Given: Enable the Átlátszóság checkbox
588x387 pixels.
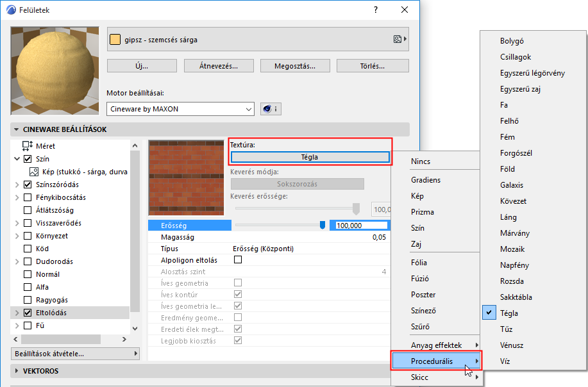Looking at the screenshot, I should (28, 210).
